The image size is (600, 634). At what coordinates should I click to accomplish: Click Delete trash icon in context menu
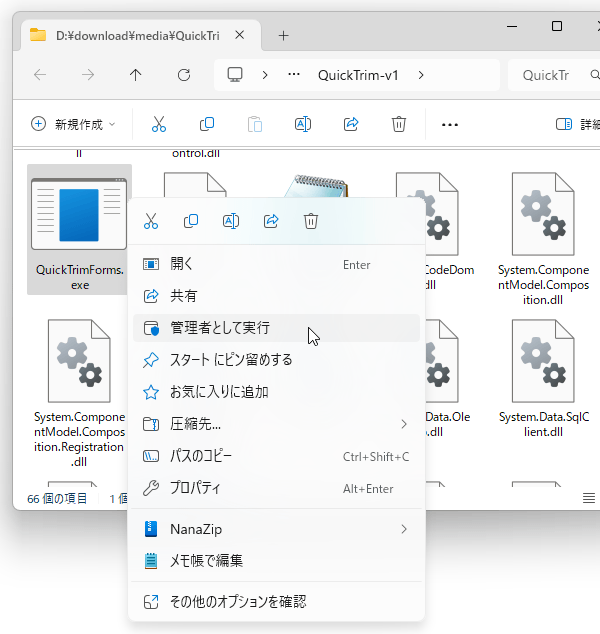click(311, 221)
